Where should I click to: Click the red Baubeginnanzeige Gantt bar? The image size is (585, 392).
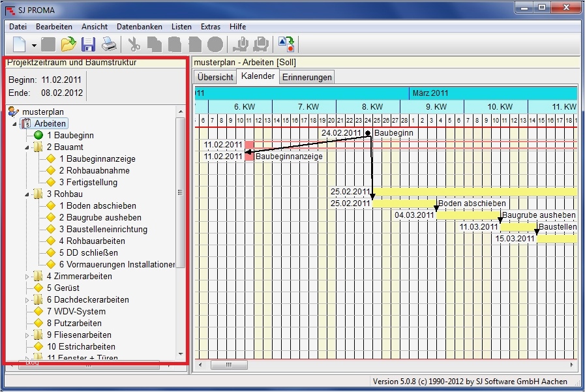click(x=249, y=157)
